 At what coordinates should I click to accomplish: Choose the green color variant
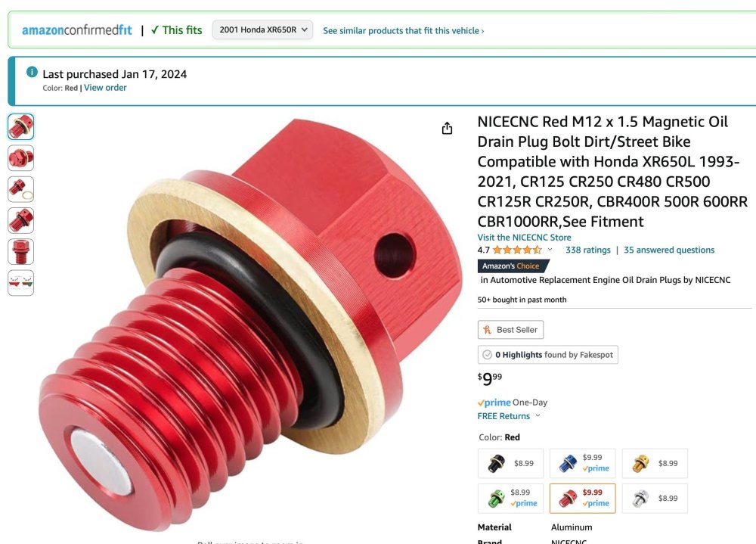[510, 498]
